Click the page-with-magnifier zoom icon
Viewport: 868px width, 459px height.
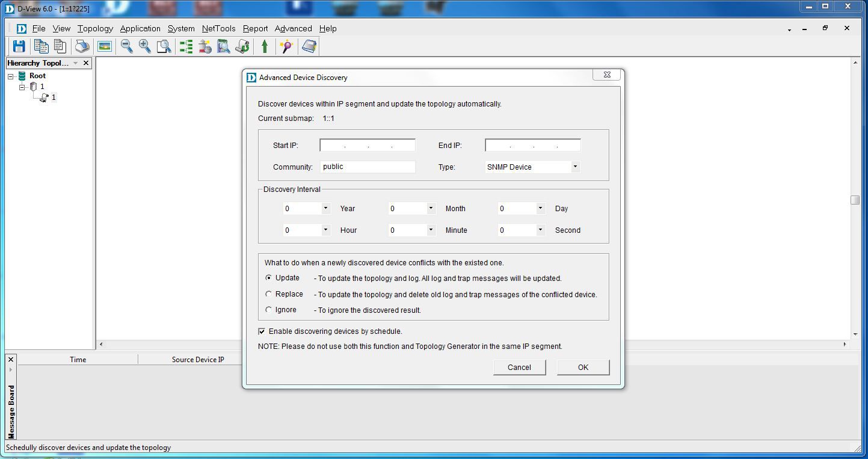[x=164, y=46]
